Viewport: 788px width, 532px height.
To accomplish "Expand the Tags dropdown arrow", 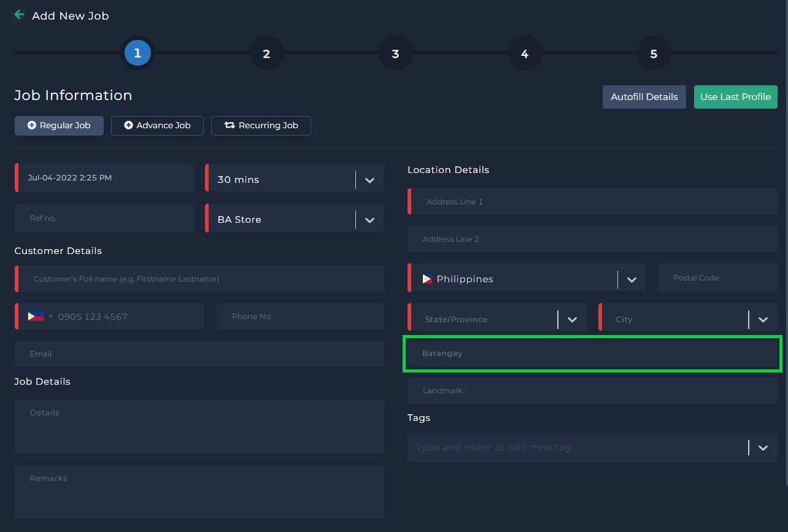I will [763, 448].
